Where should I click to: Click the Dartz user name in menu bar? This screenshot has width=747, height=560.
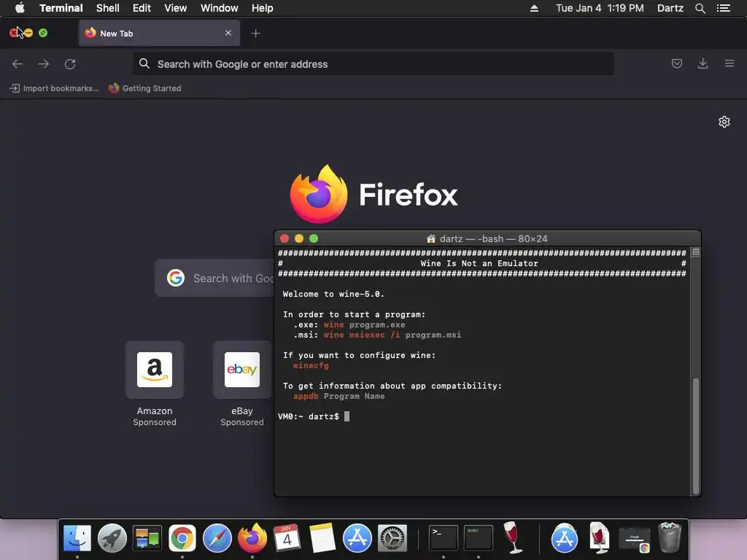click(670, 8)
